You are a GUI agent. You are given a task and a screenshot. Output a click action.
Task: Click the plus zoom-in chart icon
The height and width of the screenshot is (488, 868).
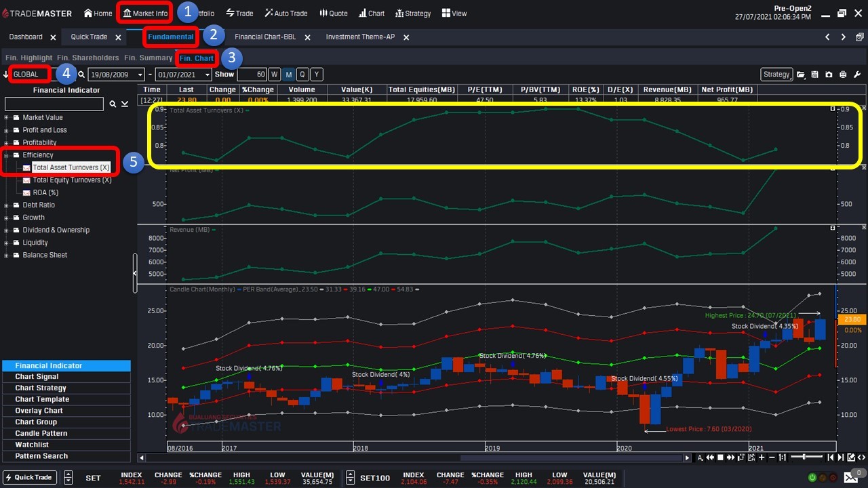pyautogui.click(x=762, y=458)
